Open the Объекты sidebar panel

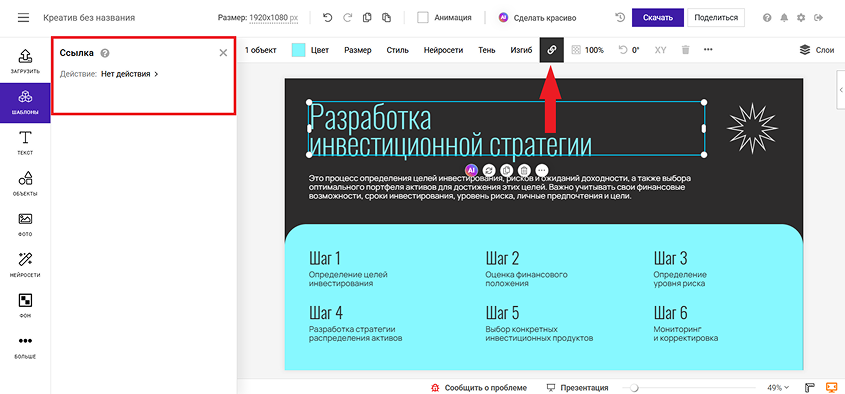tap(25, 184)
